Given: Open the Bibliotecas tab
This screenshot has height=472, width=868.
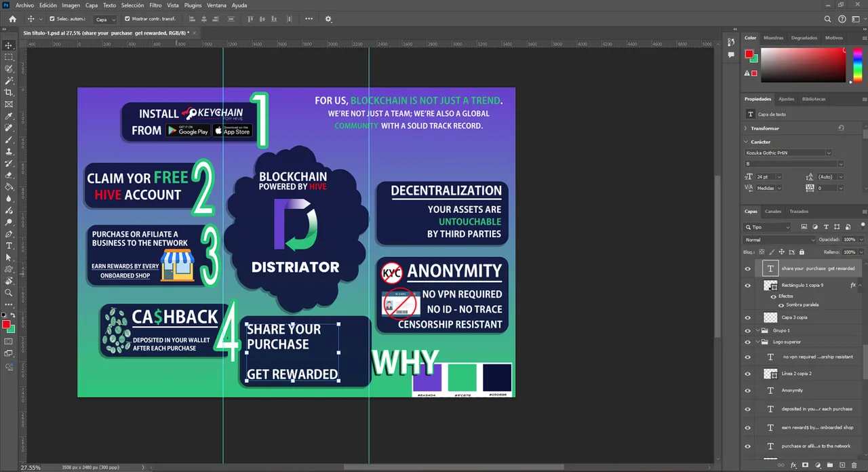Looking at the screenshot, I should 814,99.
